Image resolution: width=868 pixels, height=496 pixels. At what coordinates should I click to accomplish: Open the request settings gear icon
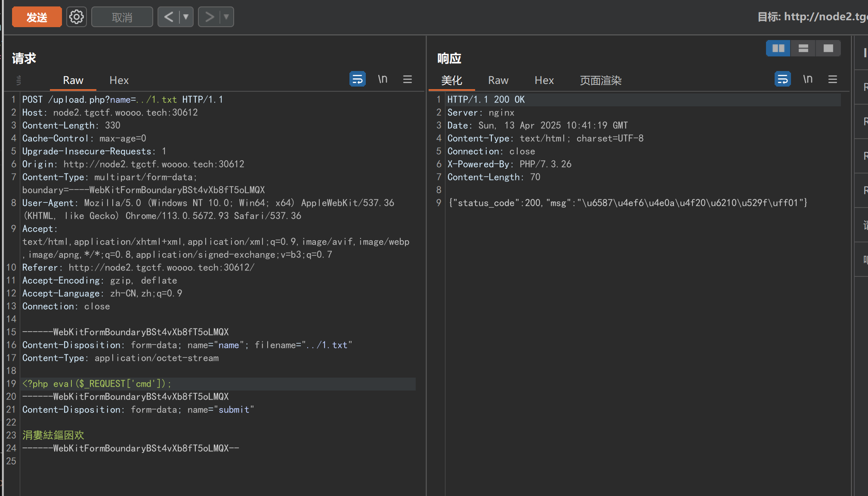pyautogui.click(x=77, y=17)
